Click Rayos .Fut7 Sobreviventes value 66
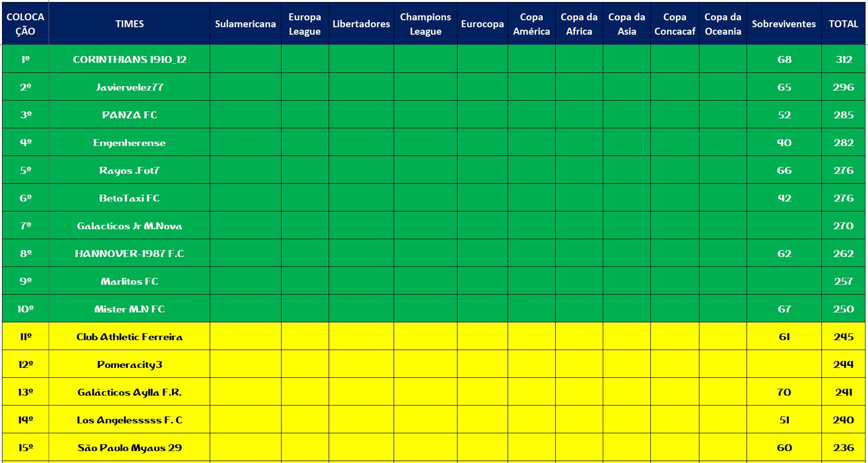868x463 pixels. pos(784,170)
